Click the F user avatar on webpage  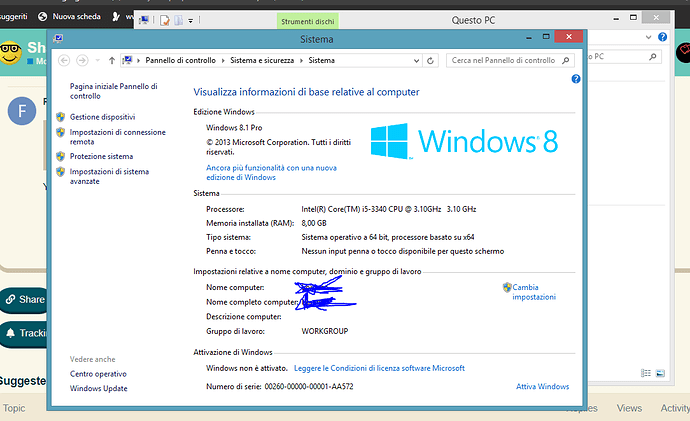22,111
